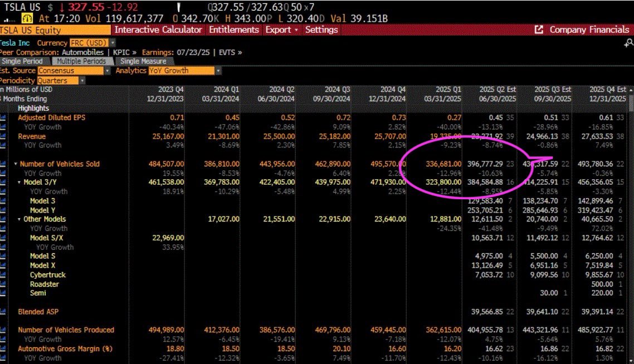Follow the EVTS link

pyautogui.click(x=230, y=52)
